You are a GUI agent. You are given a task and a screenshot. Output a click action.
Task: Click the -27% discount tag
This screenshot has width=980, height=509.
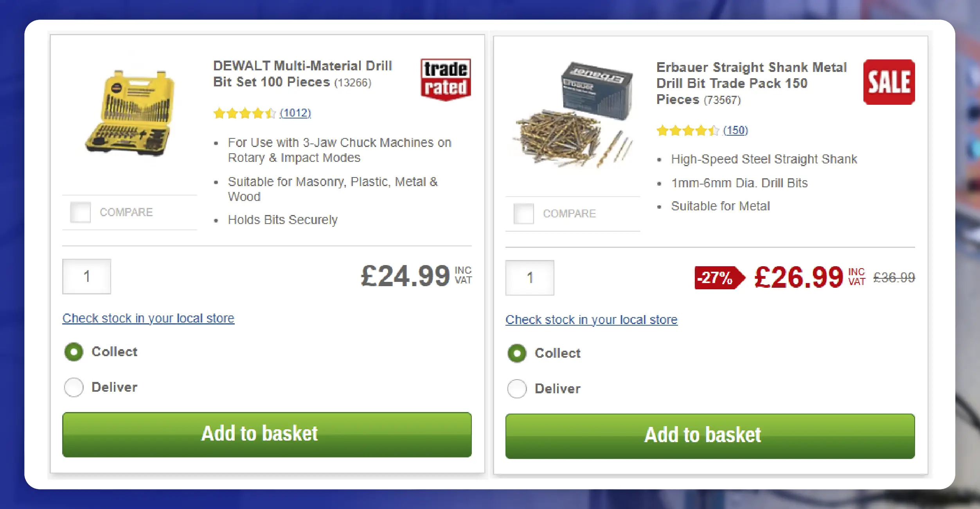tap(719, 278)
